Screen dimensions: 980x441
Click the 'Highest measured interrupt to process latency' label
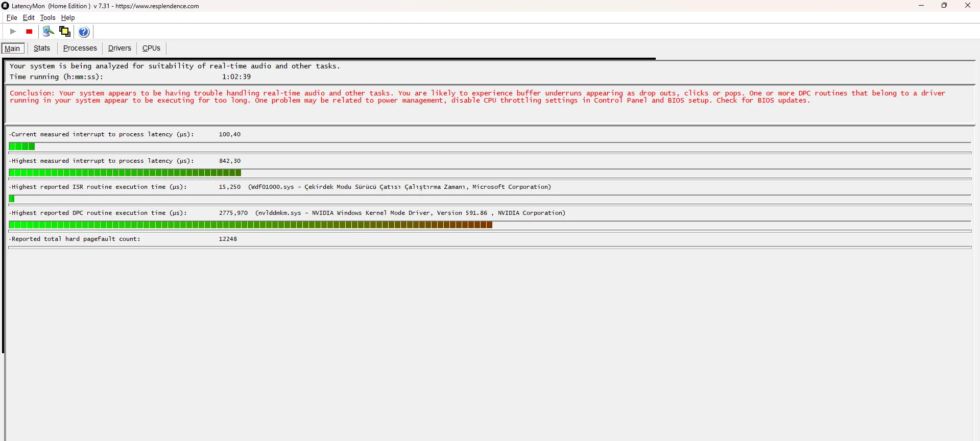tap(102, 161)
